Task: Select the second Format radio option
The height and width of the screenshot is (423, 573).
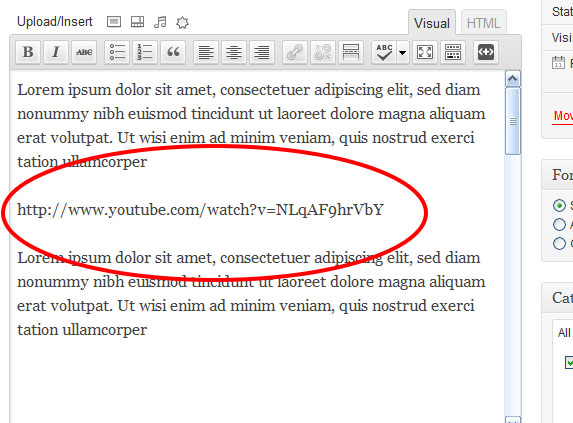Action: (559, 224)
